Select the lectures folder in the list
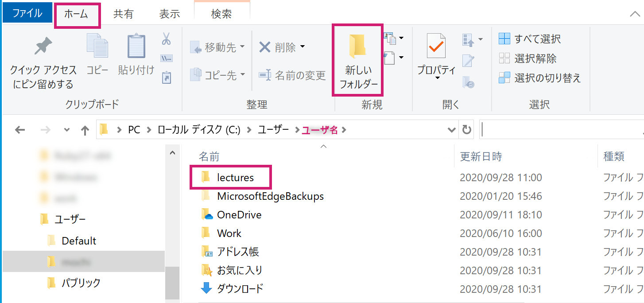The height and width of the screenshot is (303, 644). 235,178
